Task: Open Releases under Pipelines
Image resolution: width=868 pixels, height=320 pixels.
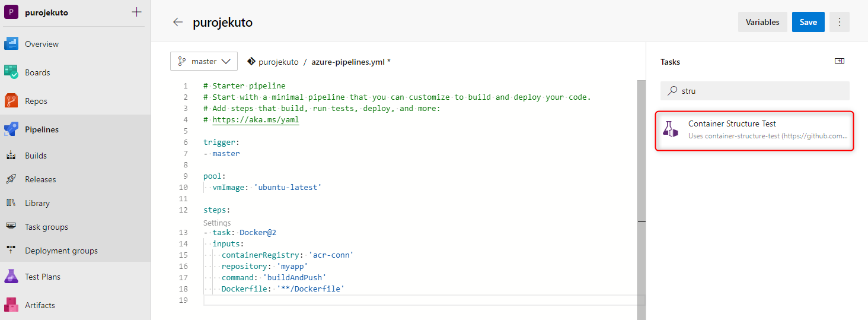Action: pos(40,179)
